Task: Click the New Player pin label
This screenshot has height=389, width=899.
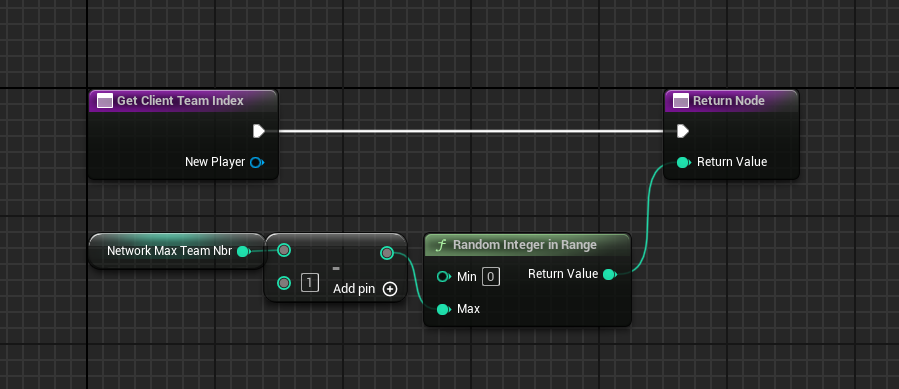Action: pos(215,162)
